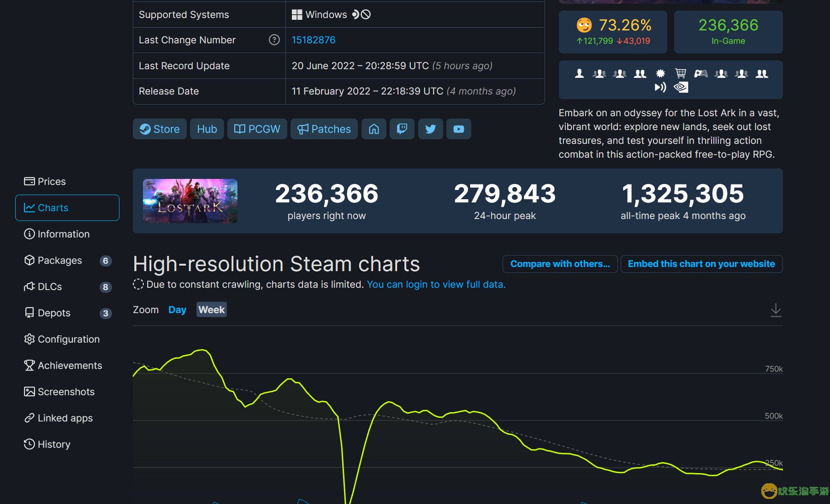Click the single-player category icon
830x504 pixels.
[x=580, y=73]
